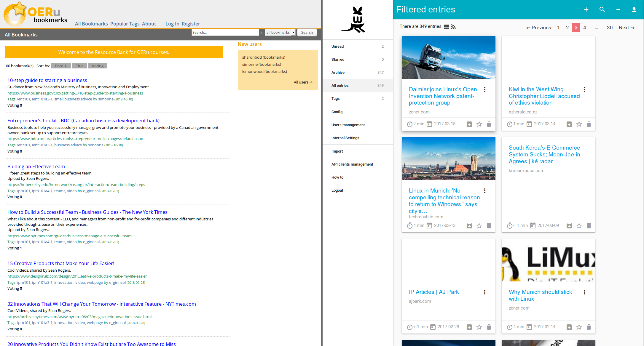Open the Daimler truck thumbnail image
This screenshot has height=346, width=644.
point(448,57)
